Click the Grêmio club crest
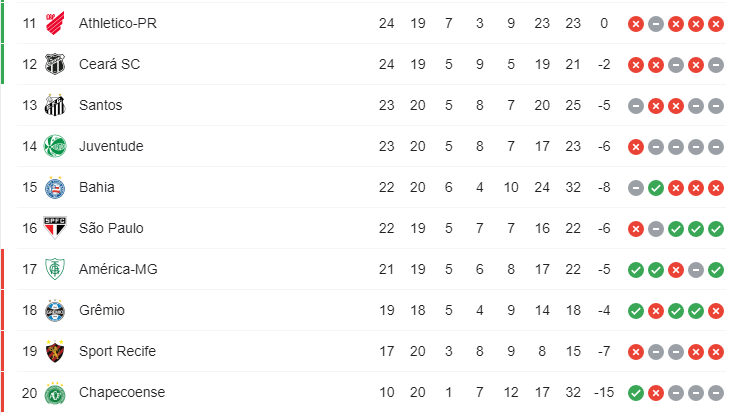737x415 pixels. click(55, 310)
